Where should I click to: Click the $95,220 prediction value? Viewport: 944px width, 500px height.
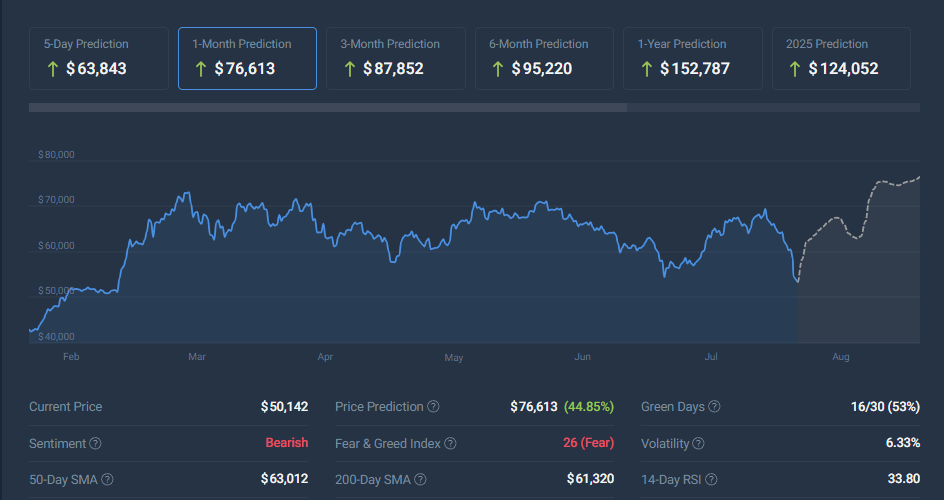542,69
